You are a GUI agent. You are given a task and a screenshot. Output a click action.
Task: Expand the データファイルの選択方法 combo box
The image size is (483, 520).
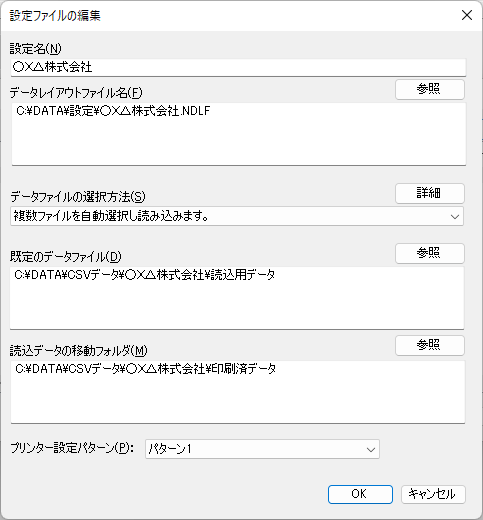[237, 216]
